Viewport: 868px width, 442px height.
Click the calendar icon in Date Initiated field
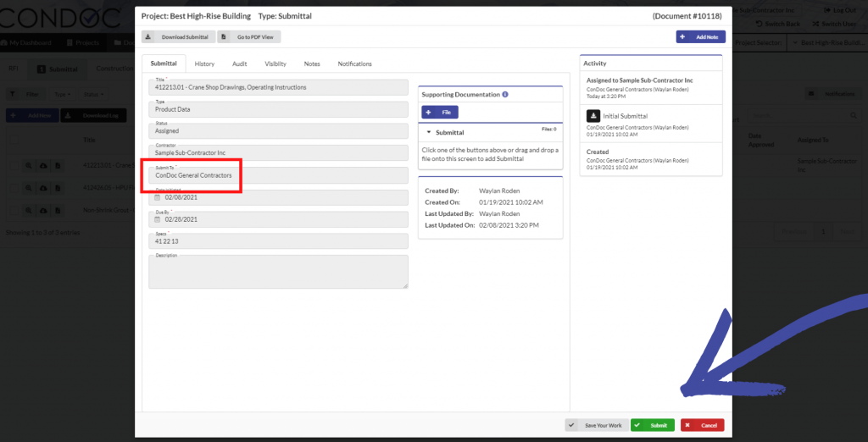[x=157, y=197]
